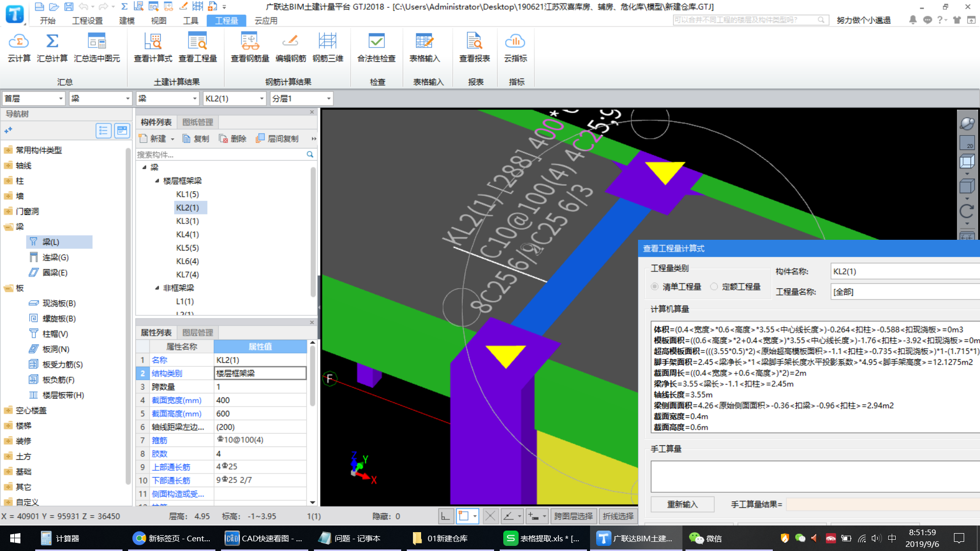This screenshot has height=551, width=980.
Task: Click the 跨图层选择 button
Action: pyautogui.click(x=573, y=516)
